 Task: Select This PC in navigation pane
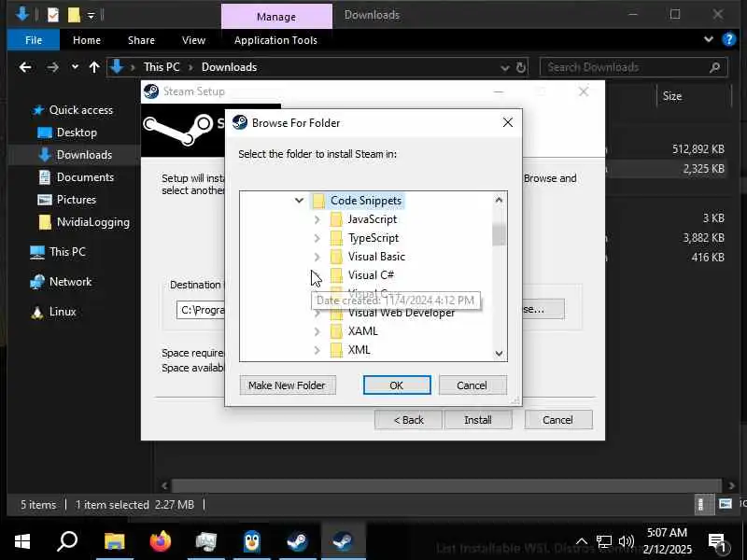67,251
